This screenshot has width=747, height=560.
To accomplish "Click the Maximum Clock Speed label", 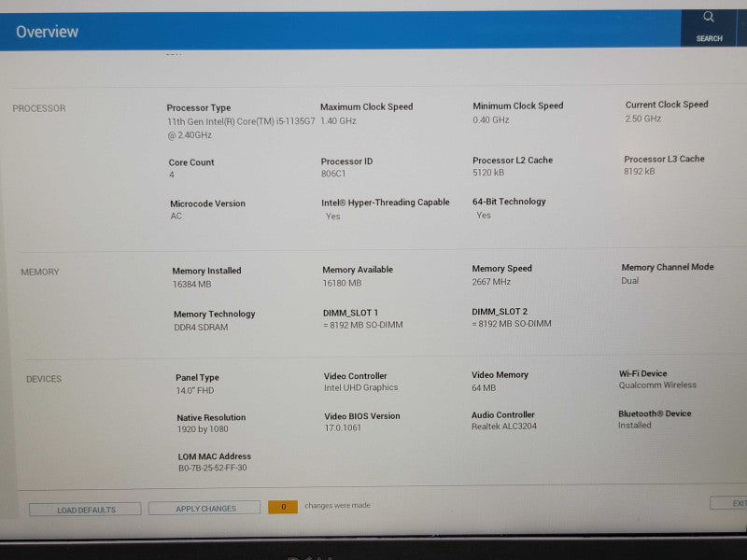I will (x=366, y=106).
